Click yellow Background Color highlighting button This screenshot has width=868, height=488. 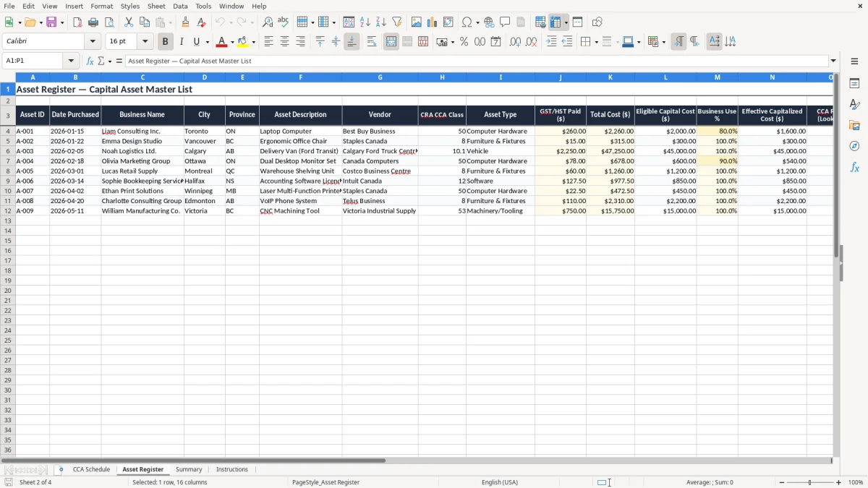(242, 42)
